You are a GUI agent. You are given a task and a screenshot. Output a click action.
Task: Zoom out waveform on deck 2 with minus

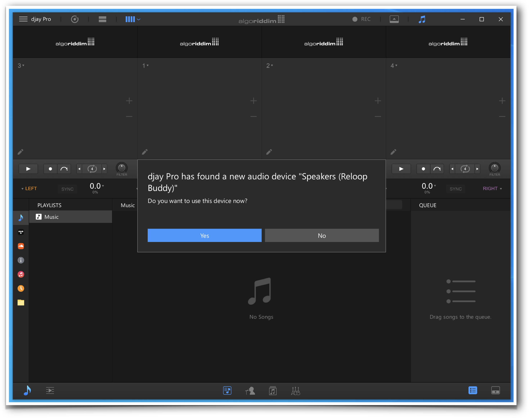[x=378, y=116]
